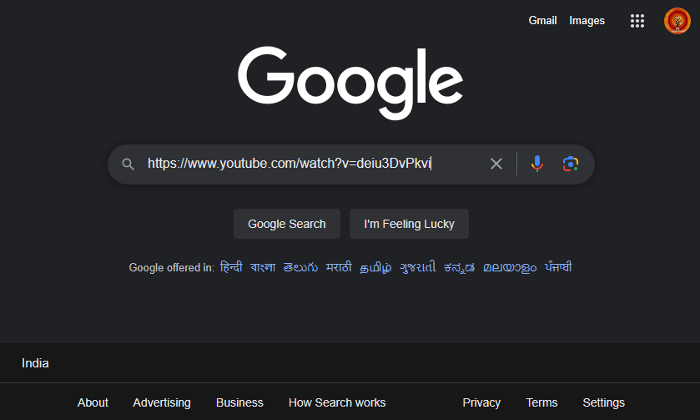The width and height of the screenshot is (700, 420).
Task: Switch Google to ਪੰਜਾਬੀ language
Action: 558,267
